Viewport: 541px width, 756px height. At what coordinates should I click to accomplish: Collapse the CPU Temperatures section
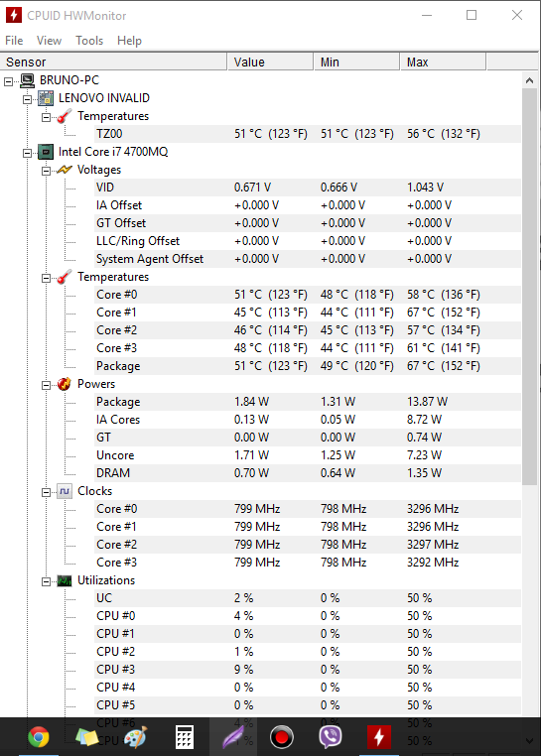(x=46, y=278)
